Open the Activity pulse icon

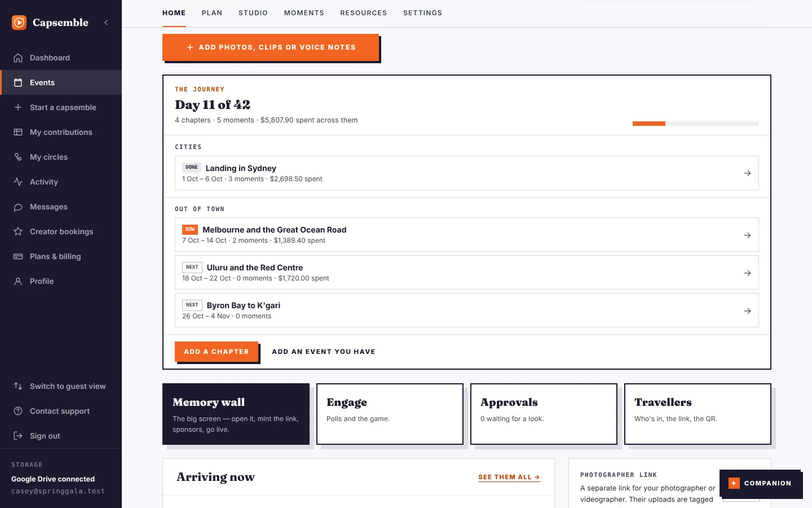click(x=18, y=182)
